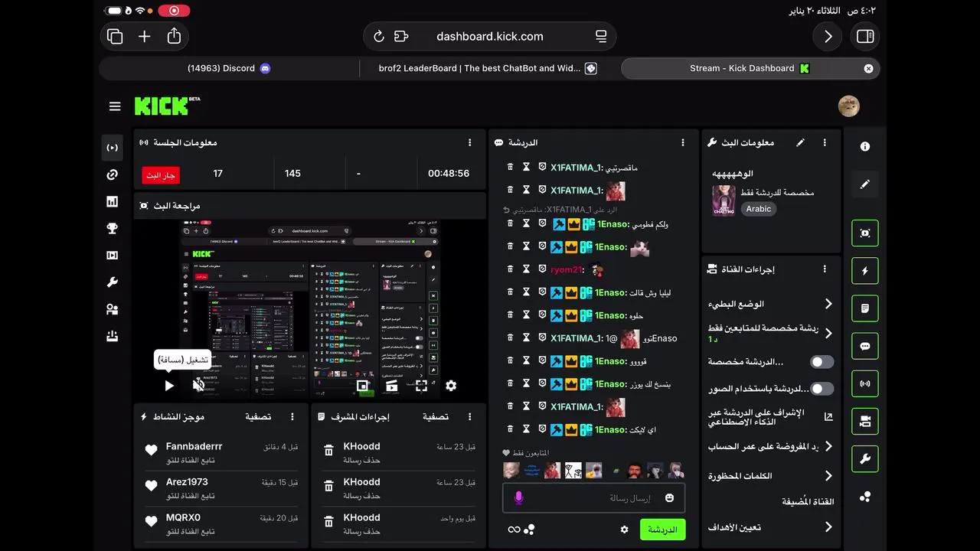Click the Arabic language tag

759,209
